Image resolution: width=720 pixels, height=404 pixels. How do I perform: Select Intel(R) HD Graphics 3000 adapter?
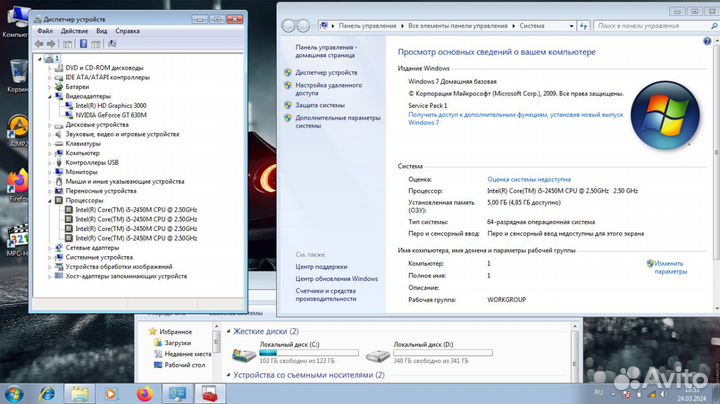click(111, 106)
